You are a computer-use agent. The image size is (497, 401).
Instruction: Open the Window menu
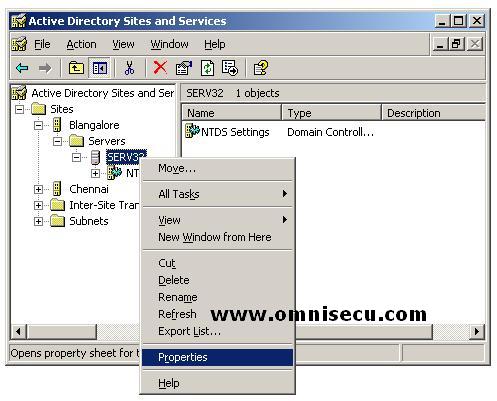[169, 44]
